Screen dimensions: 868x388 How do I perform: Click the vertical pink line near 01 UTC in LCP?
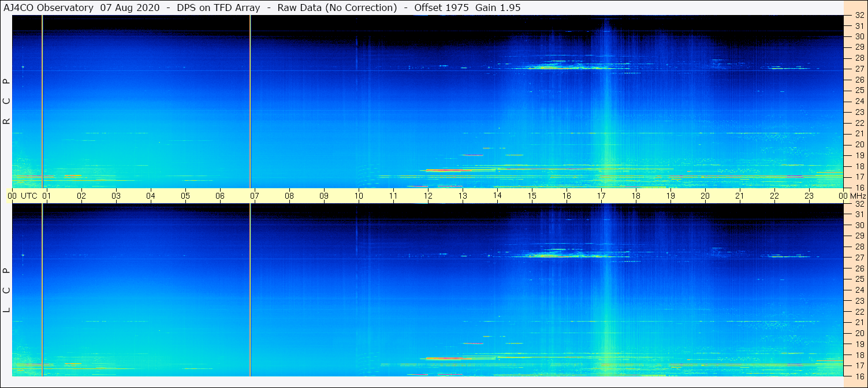coord(42,290)
